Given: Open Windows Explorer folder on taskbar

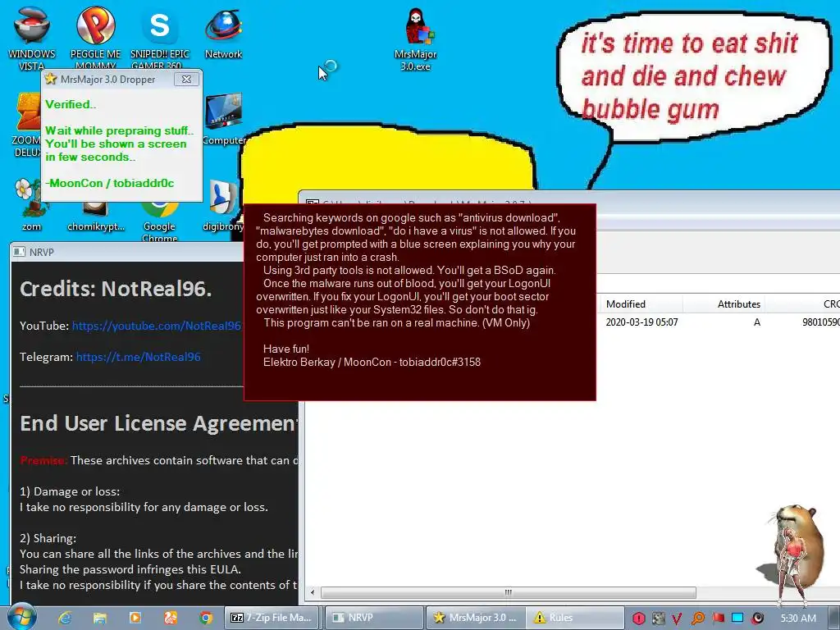Looking at the screenshot, I should click(99, 618).
